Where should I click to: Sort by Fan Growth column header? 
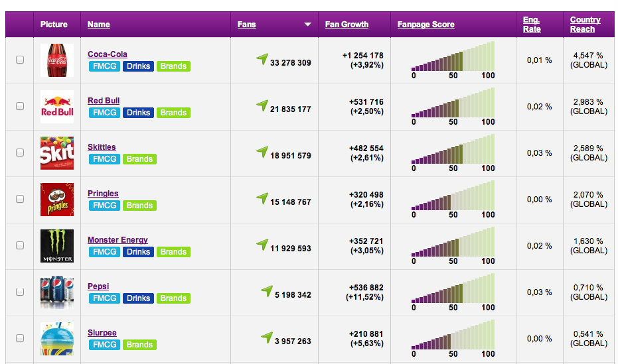click(x=347, y=25)
